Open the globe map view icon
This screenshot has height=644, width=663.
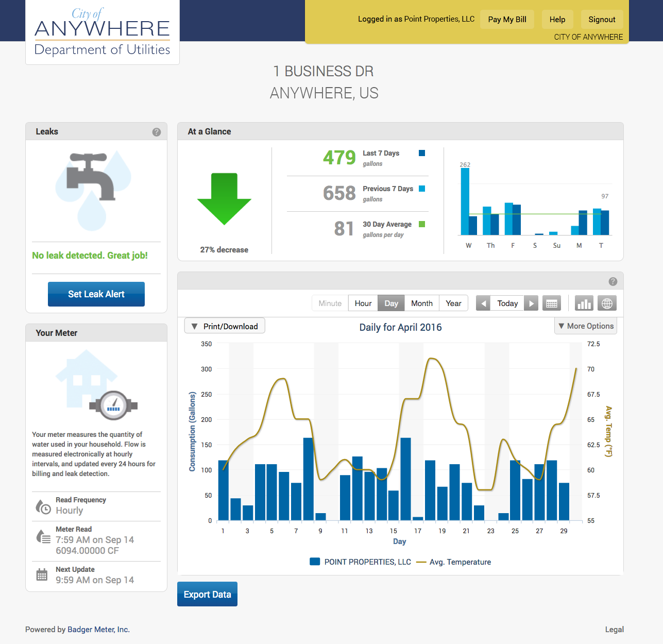click(x=607, y=303)
